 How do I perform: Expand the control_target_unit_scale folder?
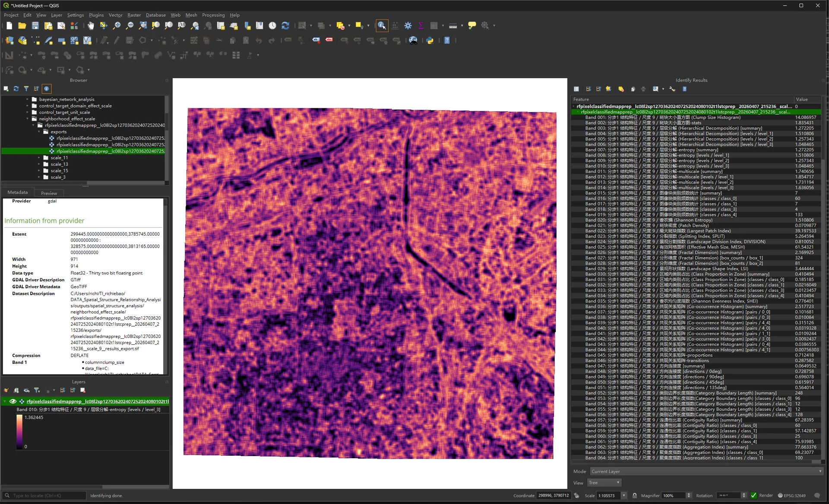click(x=28, y=112)
